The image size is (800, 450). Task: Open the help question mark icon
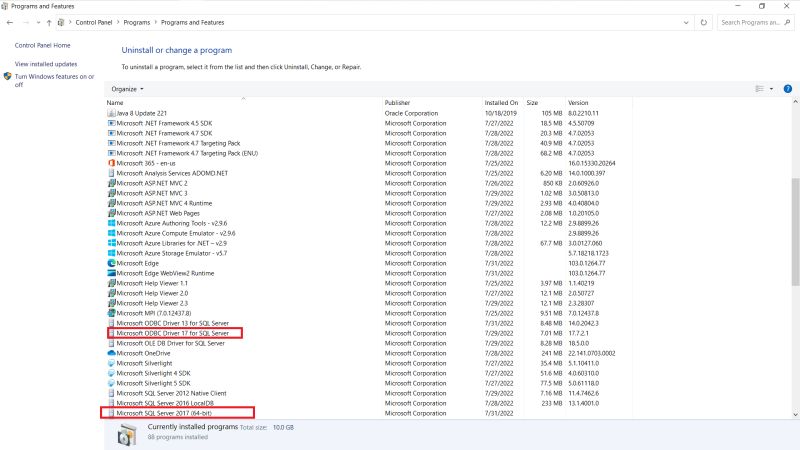click(788, 89)
